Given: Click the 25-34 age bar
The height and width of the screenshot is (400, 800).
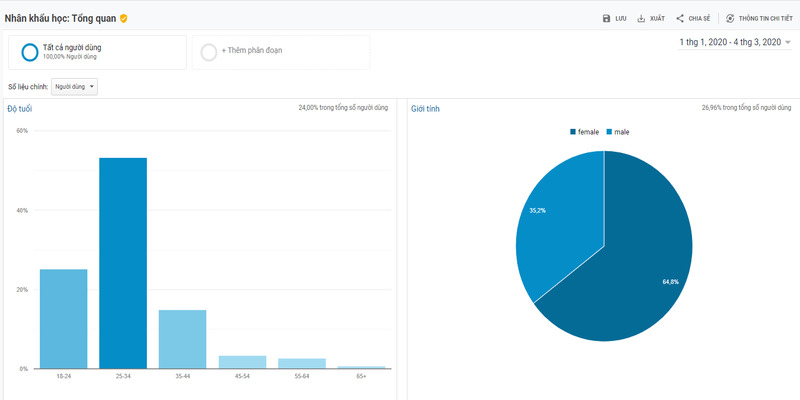Looking at the screenshot, I should pos(123,263).
